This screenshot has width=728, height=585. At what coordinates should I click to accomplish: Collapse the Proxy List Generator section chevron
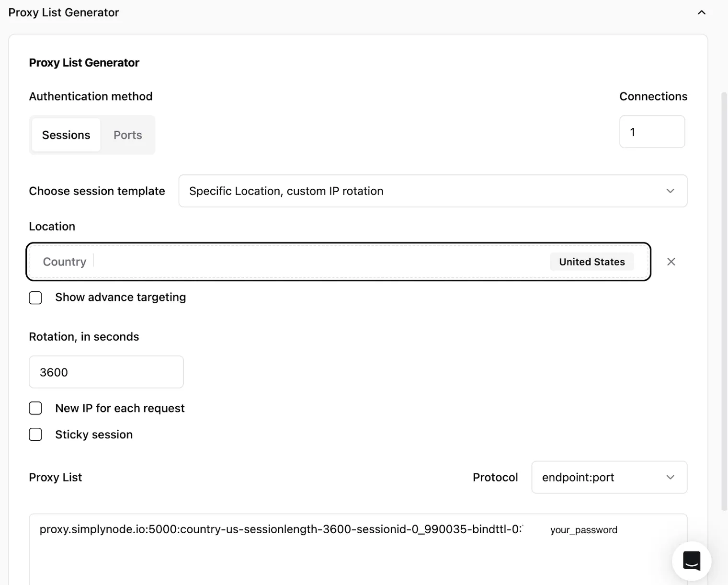701,12
